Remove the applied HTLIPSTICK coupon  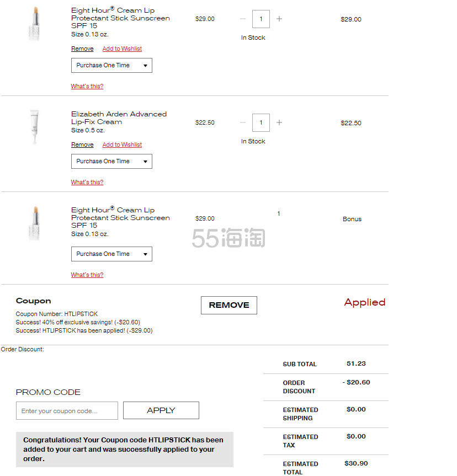point(229,306)
